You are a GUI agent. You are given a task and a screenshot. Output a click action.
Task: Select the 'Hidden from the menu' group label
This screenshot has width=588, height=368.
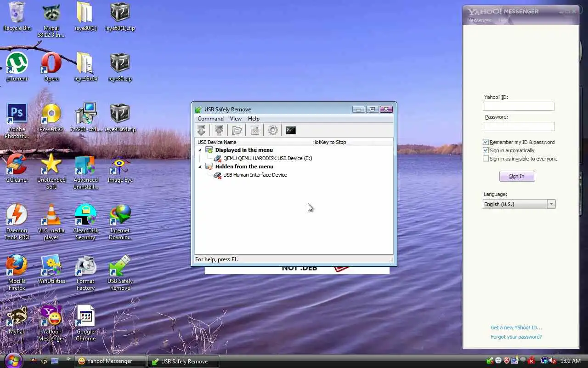pos(244,167)
